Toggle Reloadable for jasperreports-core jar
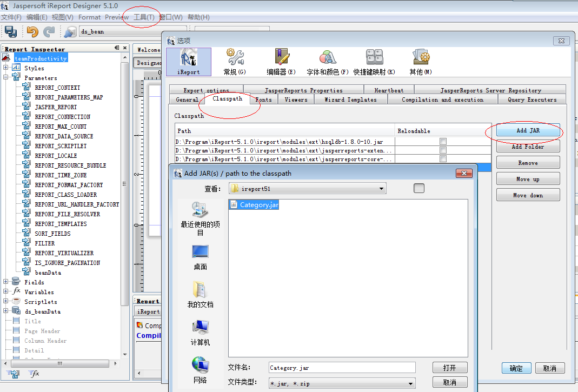This screenshot has width=578, height=392. coord(443,159)
